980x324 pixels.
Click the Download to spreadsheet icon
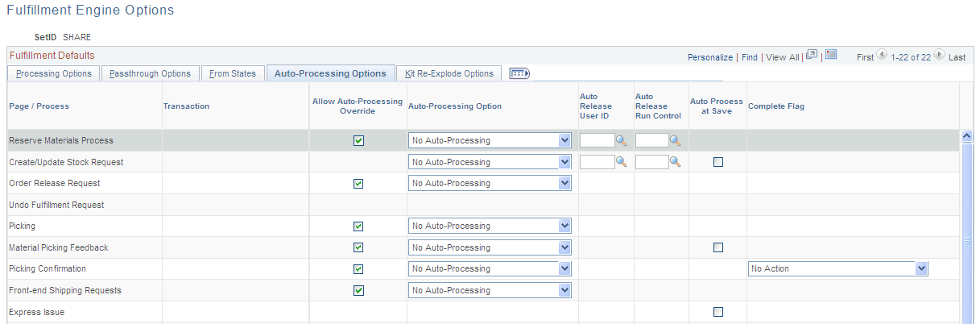831,55
